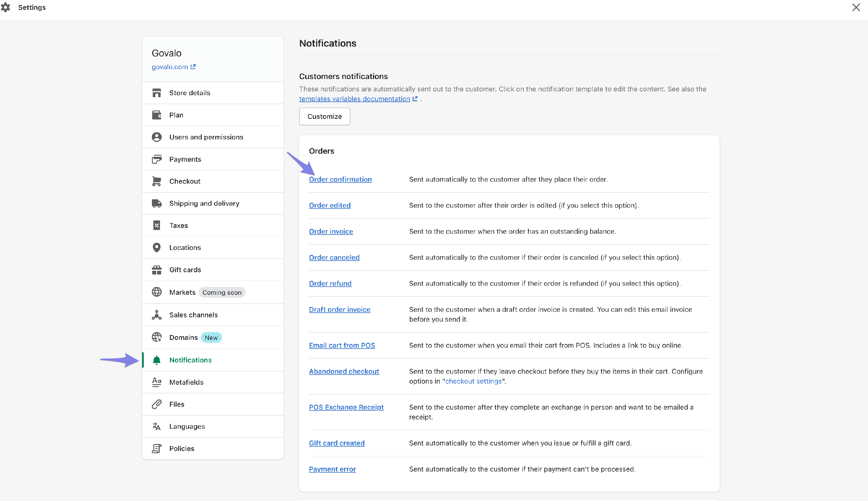Click the Abandoned checkout notification link
Screen dimensions: 868x501
pos(344,371)
